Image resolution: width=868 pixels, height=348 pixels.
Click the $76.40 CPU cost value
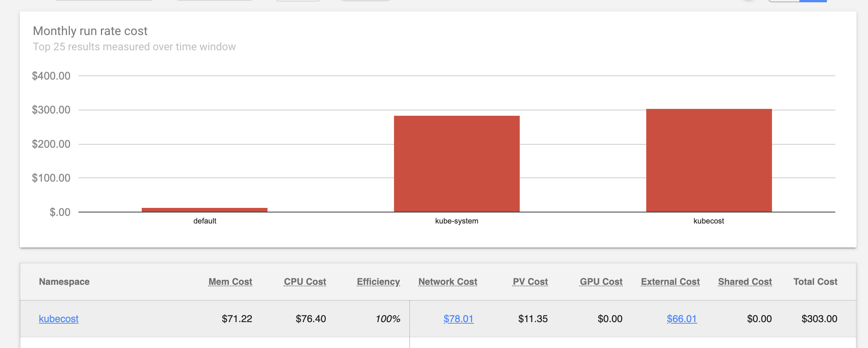(311, 319)
